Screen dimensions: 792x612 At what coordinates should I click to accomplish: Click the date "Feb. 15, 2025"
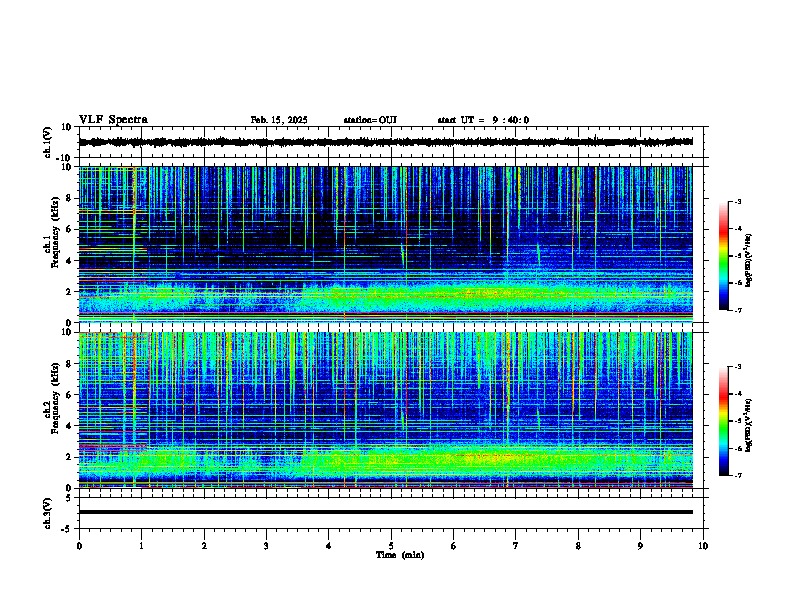[x=279, y=120]
